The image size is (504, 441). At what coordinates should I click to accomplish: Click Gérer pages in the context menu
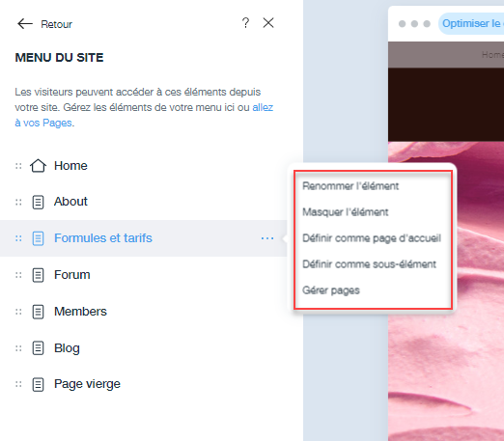pyautogui.click(x=331, y=290)
